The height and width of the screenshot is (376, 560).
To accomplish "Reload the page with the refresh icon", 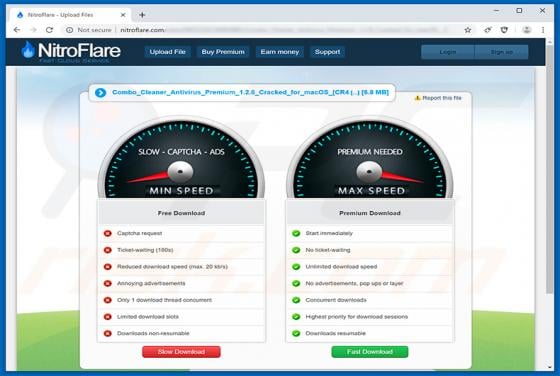I will (x=49, y=30).
